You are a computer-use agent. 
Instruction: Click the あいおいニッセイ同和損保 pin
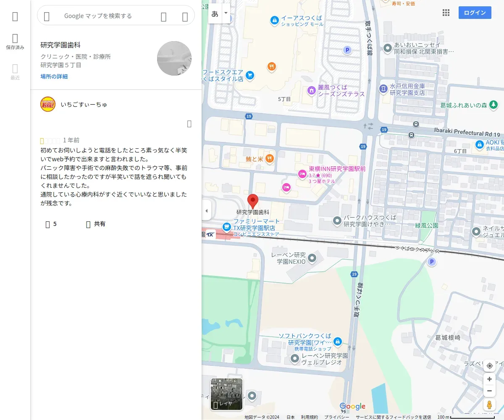click(388, 48)
